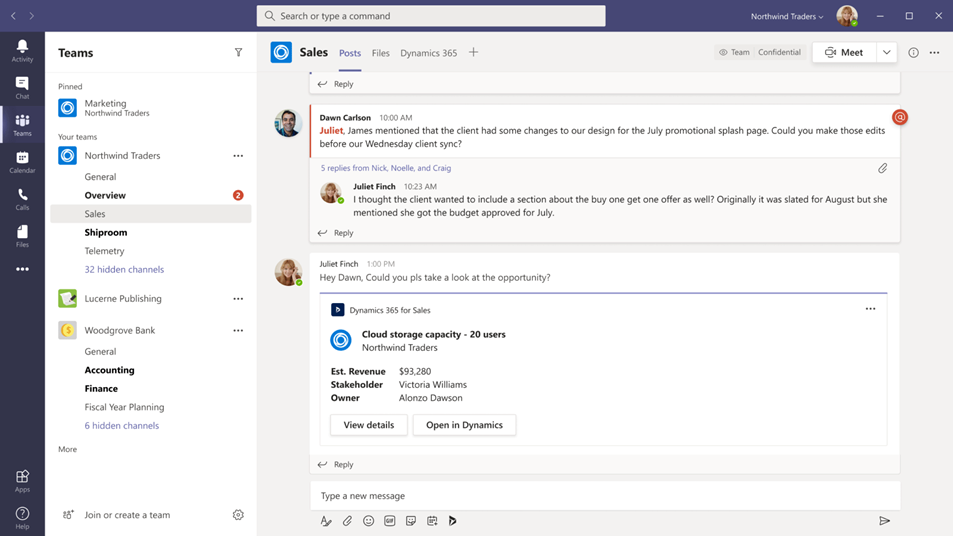The width and height of the screenshot is (953, 536).
Task: Click the View details button
Action: point(369,425)
